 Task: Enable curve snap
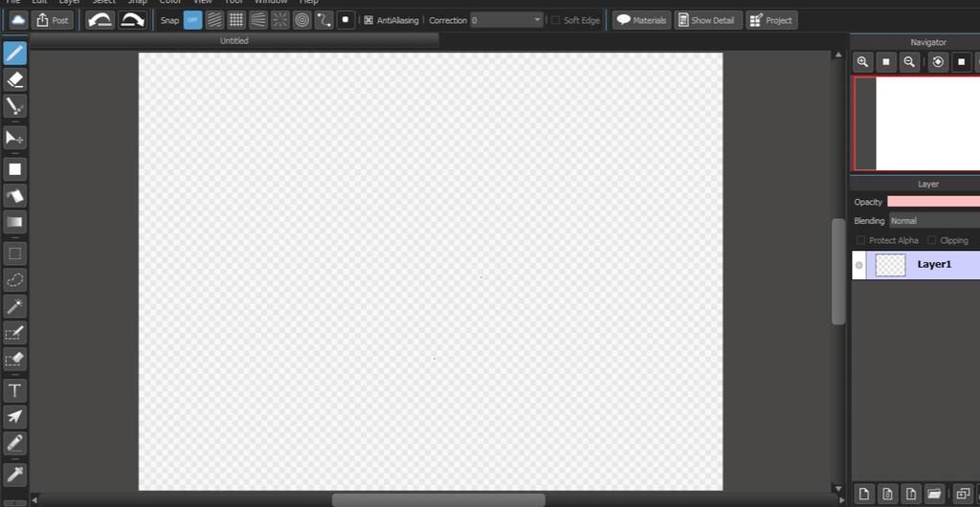(x=323, y=20)
